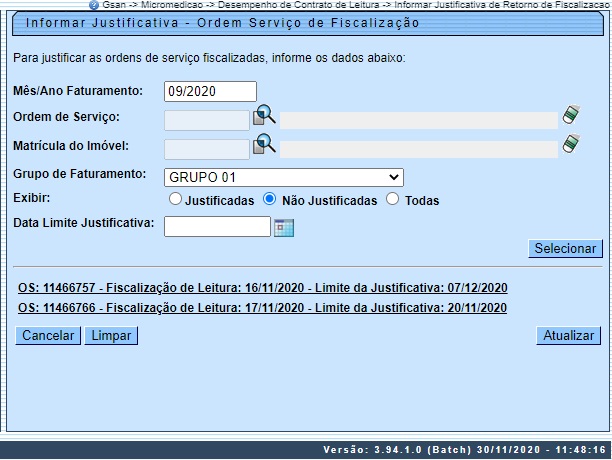
Task: Focus the Data Limite Justificativa field
Action: [217, 227]
